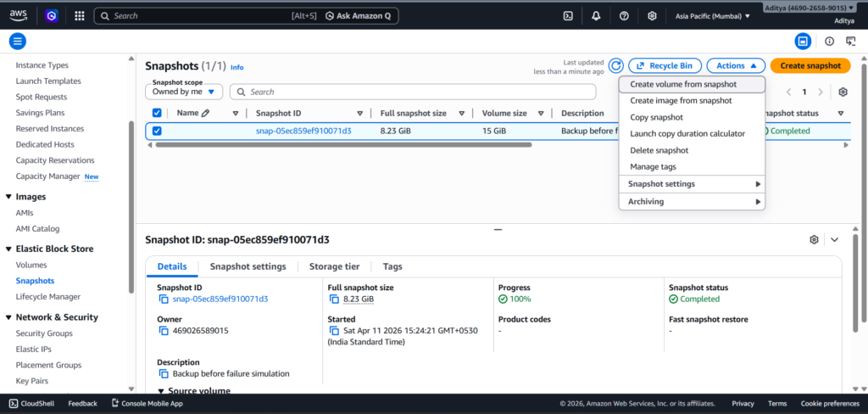Image resolution: width=868 pixels, height=414 pixels.
Task: Open the help question mark icon
Action: pos(624,15)
